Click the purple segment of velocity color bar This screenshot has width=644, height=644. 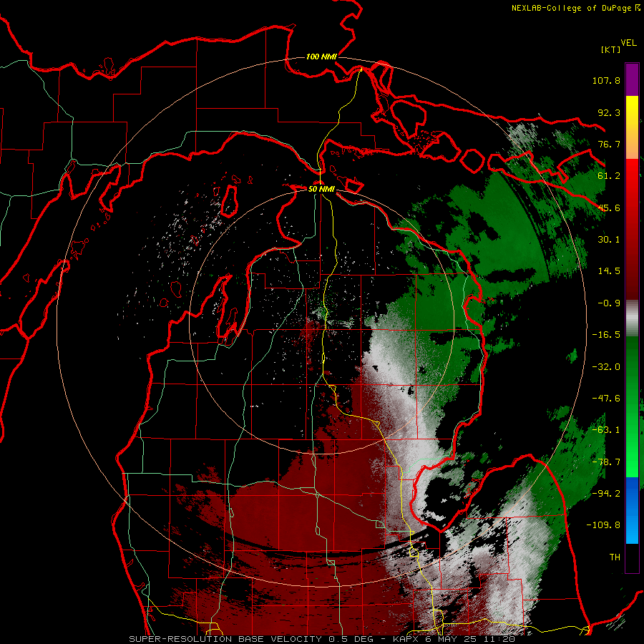(632, 79)
